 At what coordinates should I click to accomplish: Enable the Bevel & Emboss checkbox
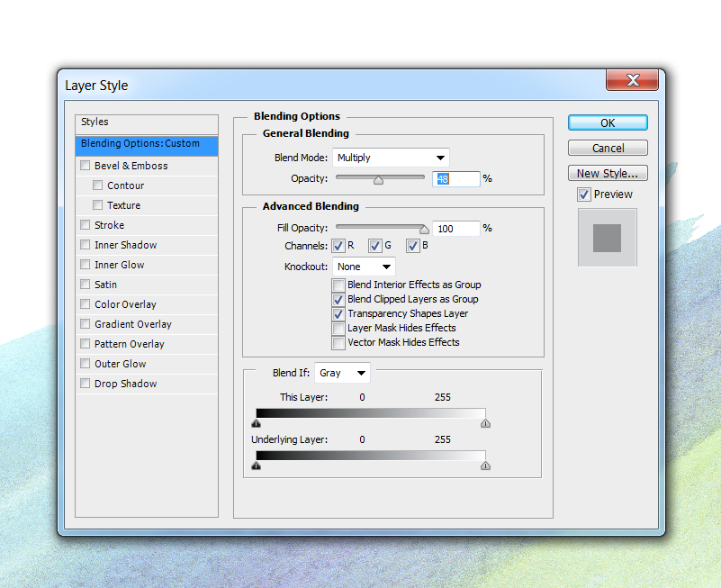click(86, 165)
